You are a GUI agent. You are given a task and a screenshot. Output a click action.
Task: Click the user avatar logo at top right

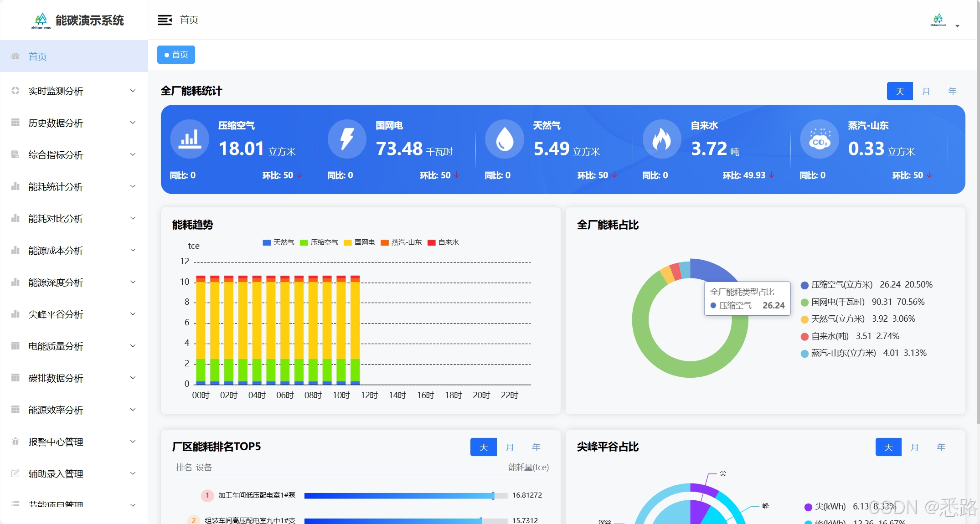(x=938, y=20)
